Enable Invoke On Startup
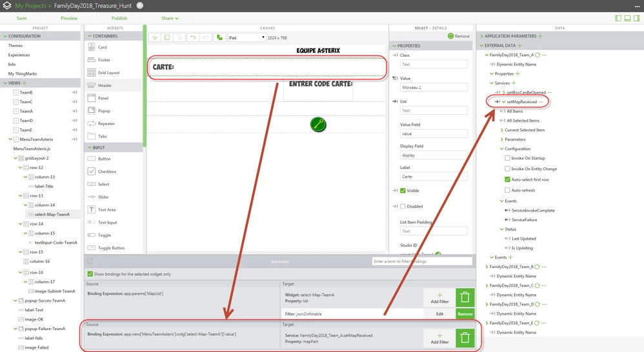 [507, 158]
